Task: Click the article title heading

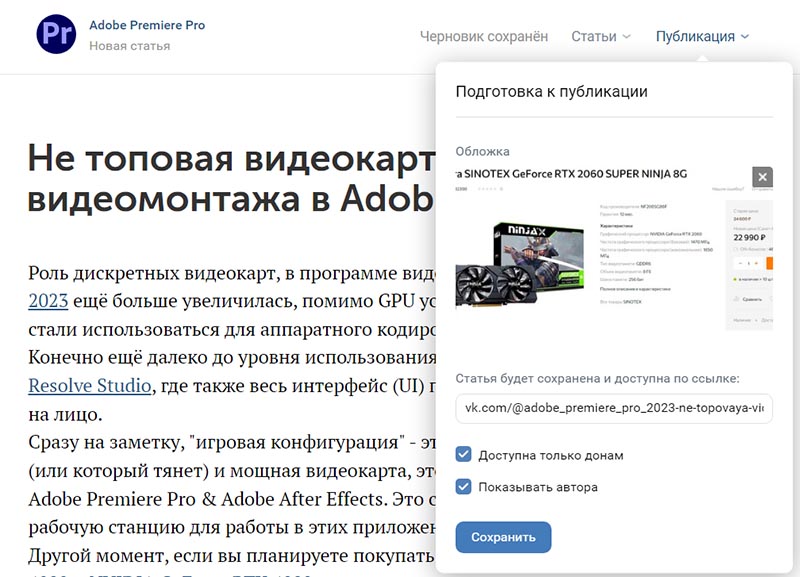Action: pyautogui.click(x=232, y=178)
